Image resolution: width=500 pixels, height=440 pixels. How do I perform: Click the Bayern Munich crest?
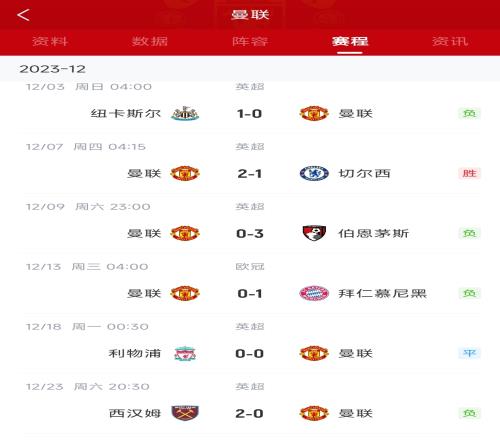(x=314, y=293)
